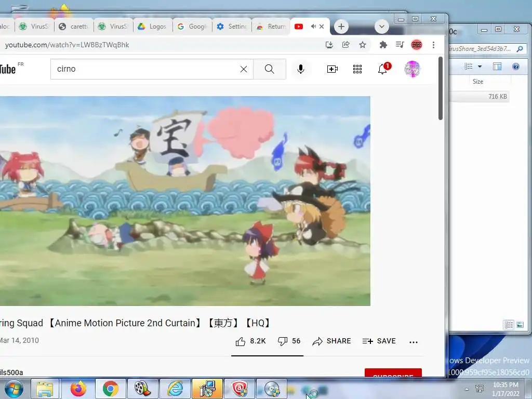Open Explorer help question mark icon
This screenshot has width=532, height=399.
pos(516,66)
